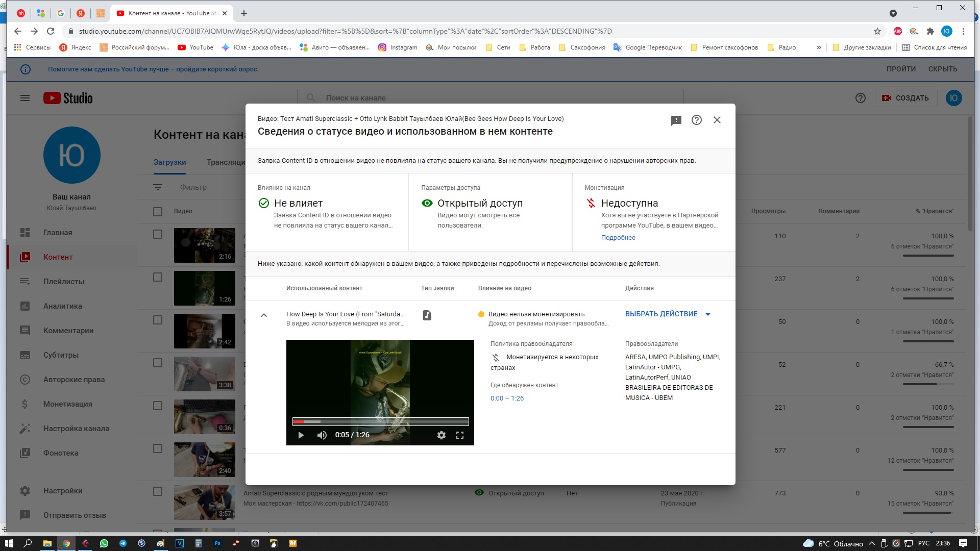The image size is (980, 551).
Task: Check the 2:16 video checkbox
Action: [158, 234]
